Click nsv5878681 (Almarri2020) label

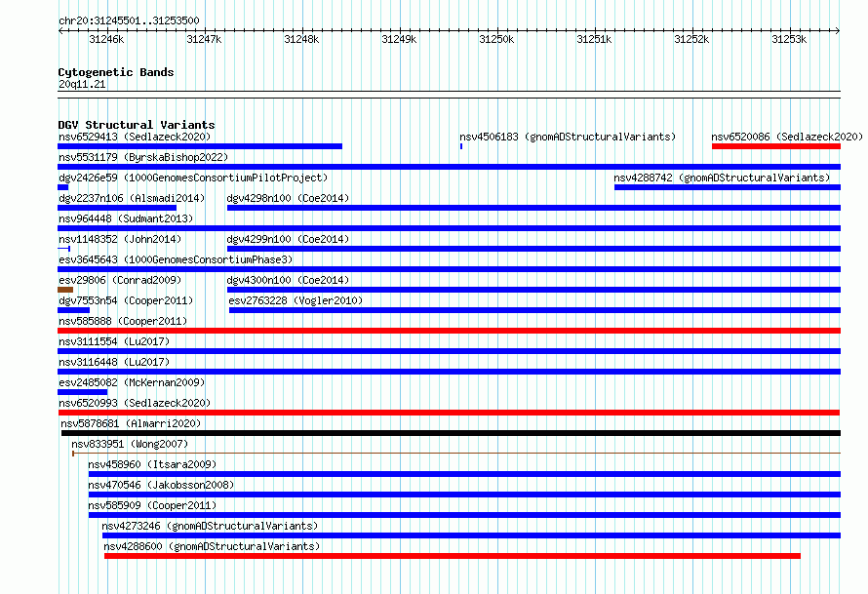pyautogui.click(x=131, y=423)
